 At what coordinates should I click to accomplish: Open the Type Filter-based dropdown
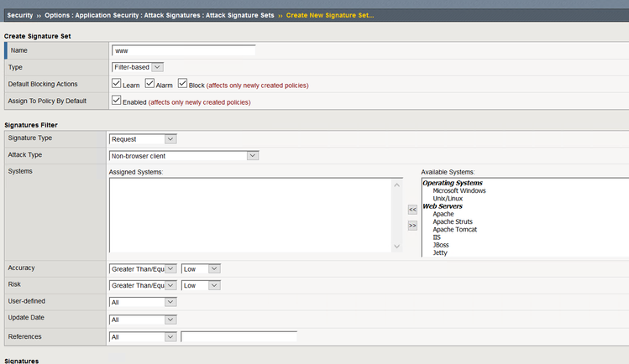coord(138,67)
